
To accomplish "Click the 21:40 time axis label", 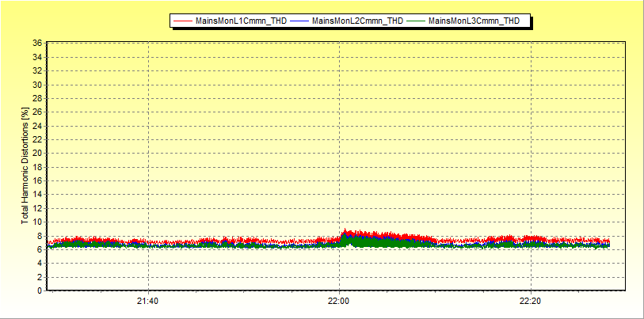I will 148,301.
